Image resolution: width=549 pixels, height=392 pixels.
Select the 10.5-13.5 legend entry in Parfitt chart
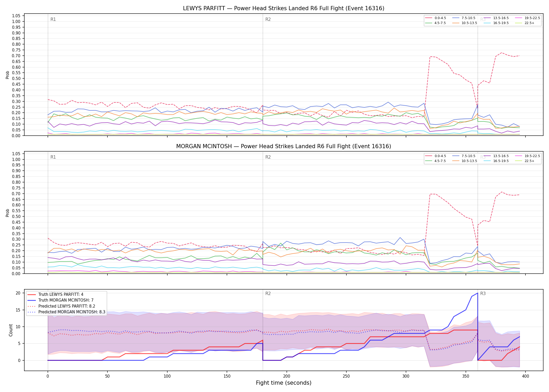coord(465,23)
